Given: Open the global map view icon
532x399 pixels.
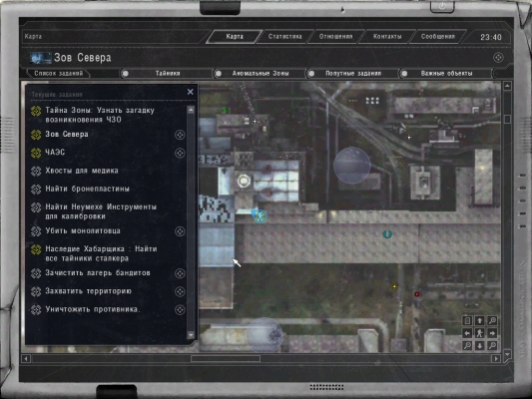Looking at the screenshot, I should coord(467,320).
